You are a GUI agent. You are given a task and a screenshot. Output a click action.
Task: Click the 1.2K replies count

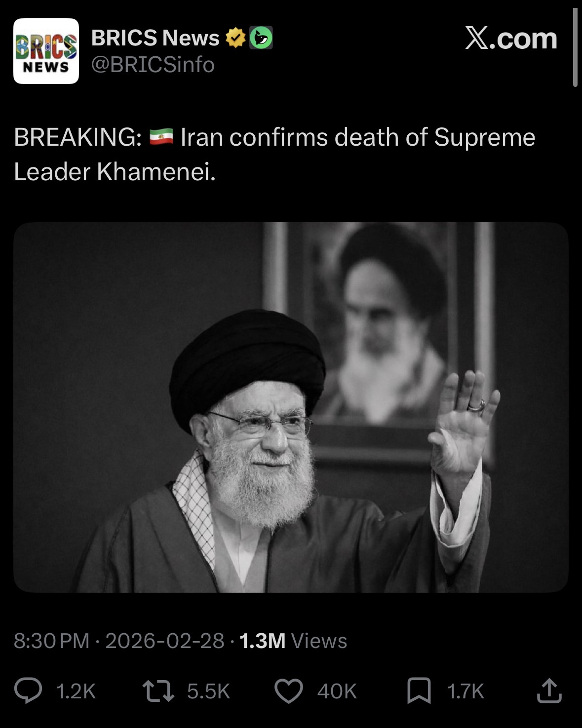tap(76, 691)
